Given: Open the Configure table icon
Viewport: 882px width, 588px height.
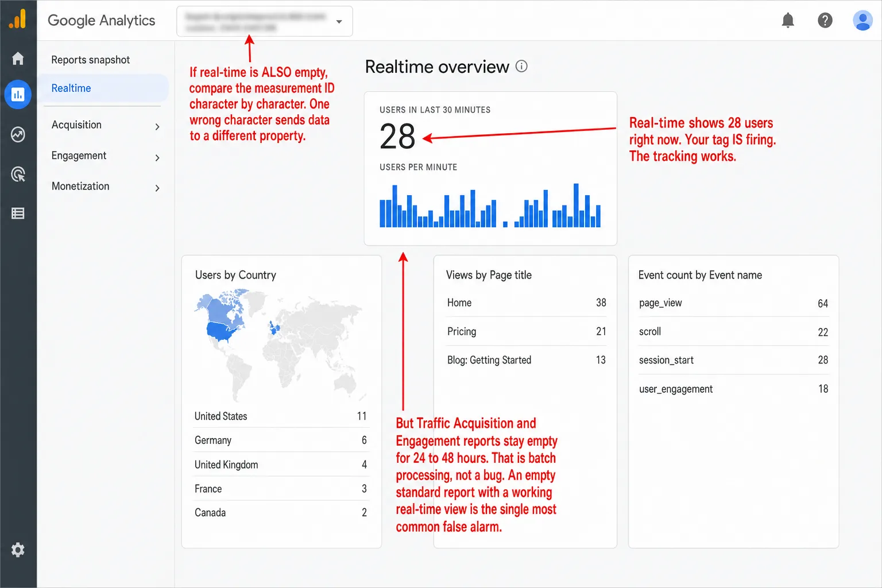Looking at the screenshot, I should (x=18, y=214).
